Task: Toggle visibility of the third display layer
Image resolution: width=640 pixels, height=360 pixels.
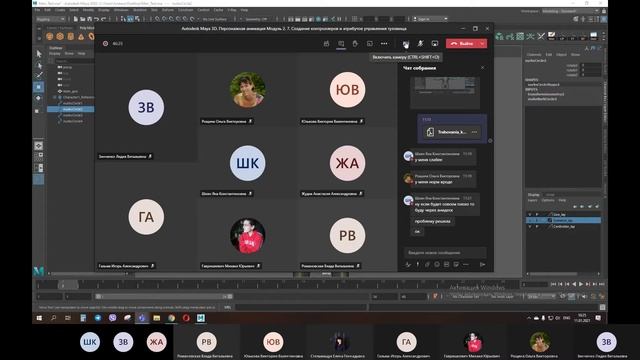Action: (530, 227)
